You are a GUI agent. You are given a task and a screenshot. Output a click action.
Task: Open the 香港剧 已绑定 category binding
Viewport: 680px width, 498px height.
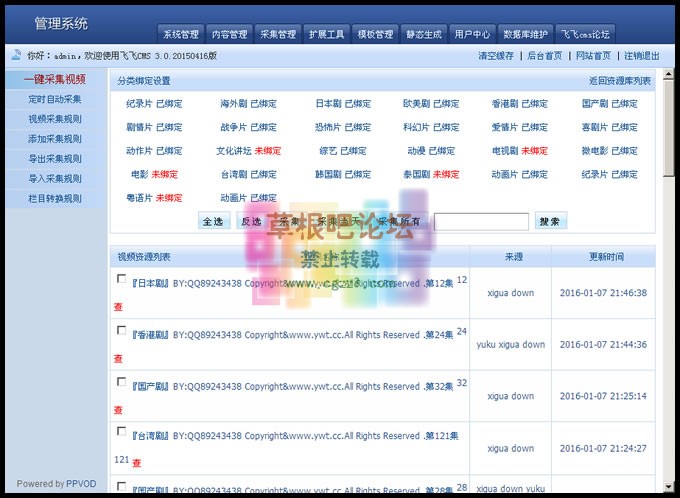[520, 104]
